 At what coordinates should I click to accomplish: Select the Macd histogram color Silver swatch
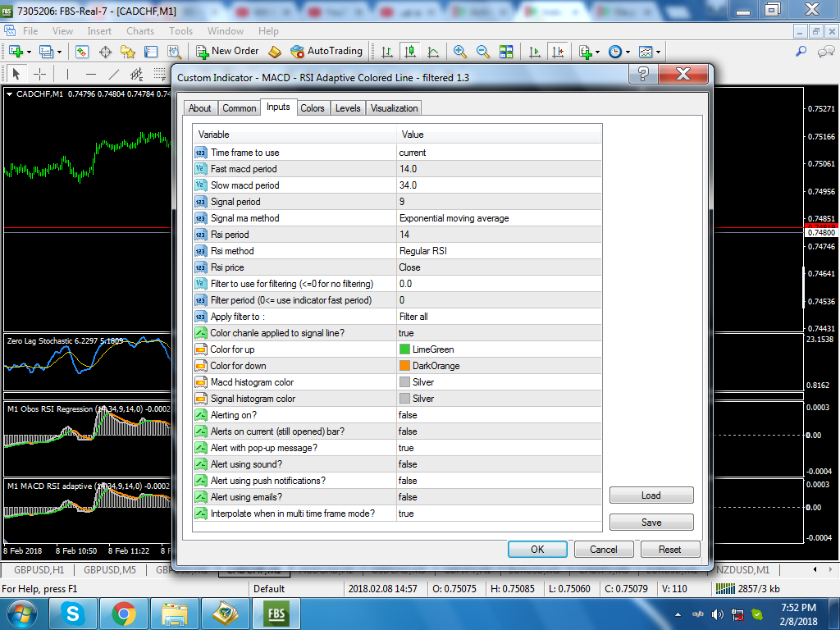pos(405,382)
